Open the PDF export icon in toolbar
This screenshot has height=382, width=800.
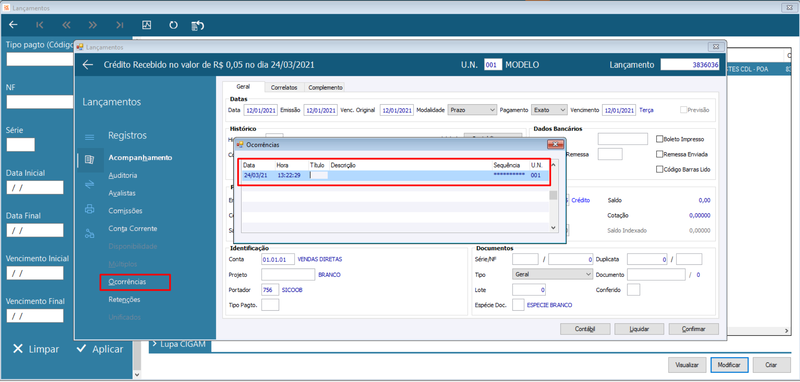[146, 25]
